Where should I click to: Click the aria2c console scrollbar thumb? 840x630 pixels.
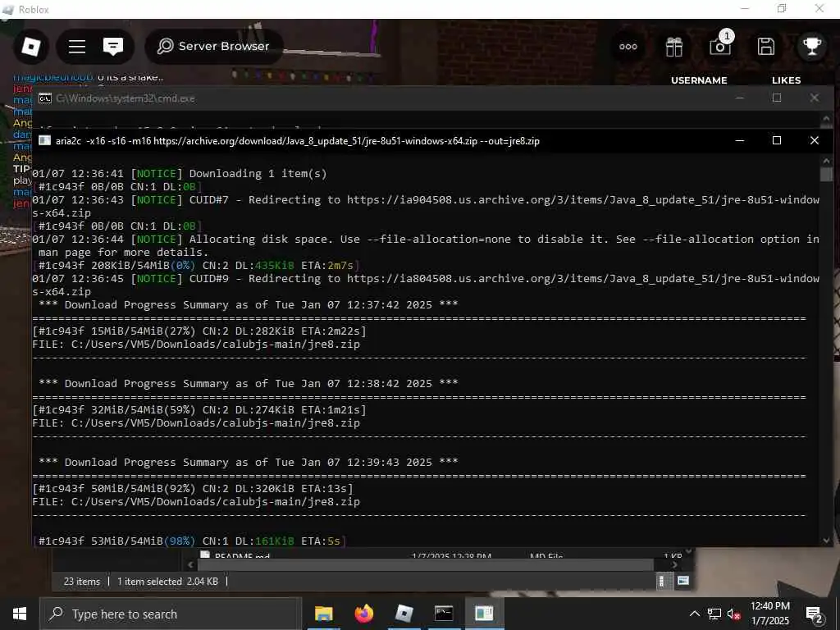[x=826, y=174]
